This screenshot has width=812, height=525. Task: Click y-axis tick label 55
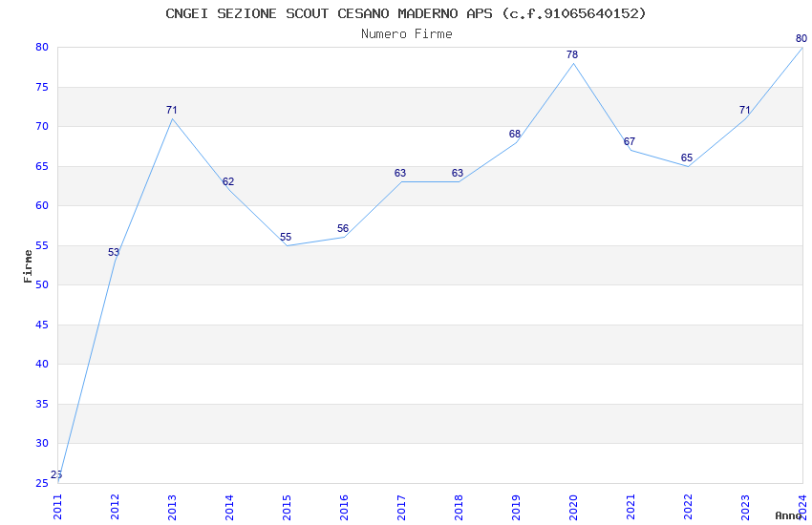pyautogui.click(x=42, y=245)
